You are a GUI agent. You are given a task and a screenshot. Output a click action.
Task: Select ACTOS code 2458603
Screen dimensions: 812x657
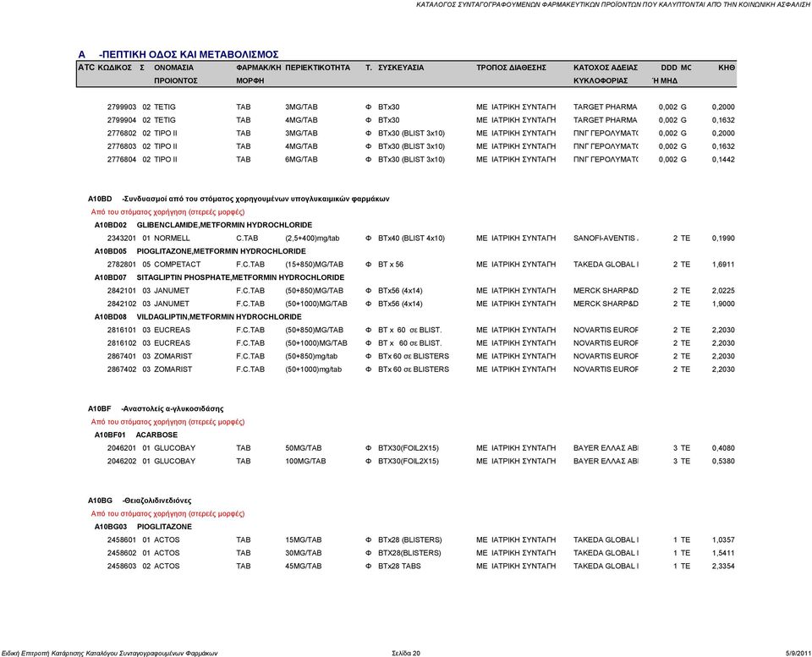tap(122, 566)
